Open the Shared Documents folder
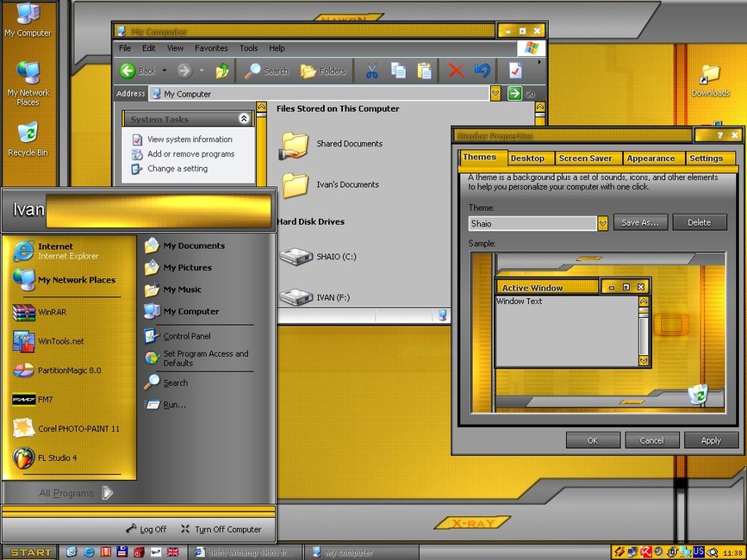 tap(332, 144)
